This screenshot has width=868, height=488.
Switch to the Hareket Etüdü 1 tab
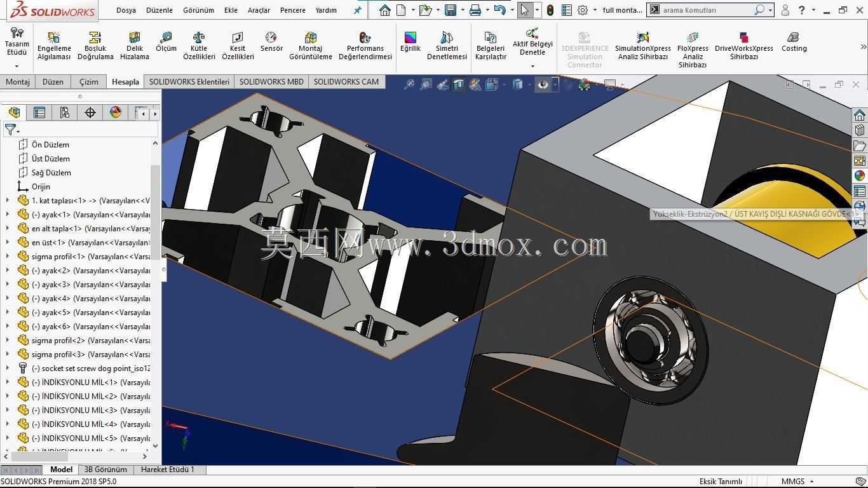(168, 470)
